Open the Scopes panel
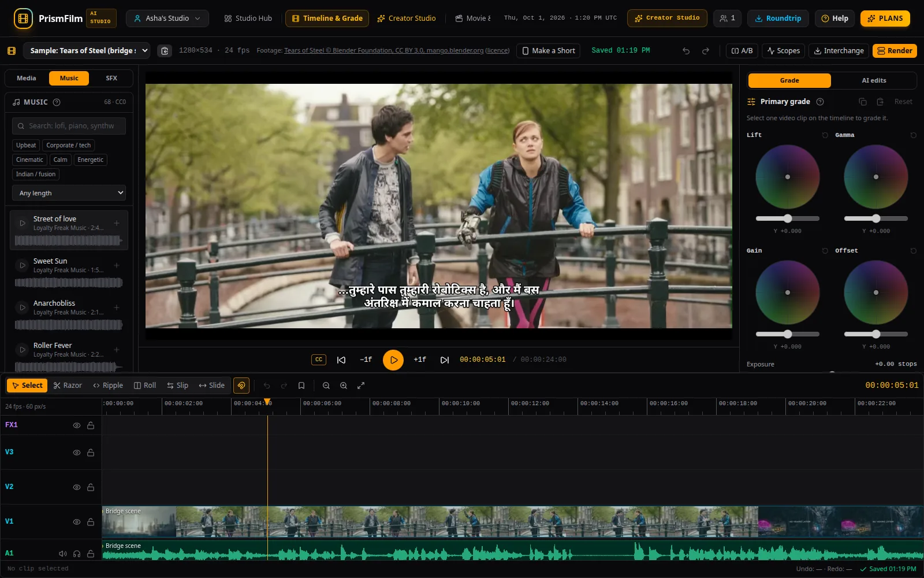The width and height of the screenshot is (924, 578). (783, 51)
